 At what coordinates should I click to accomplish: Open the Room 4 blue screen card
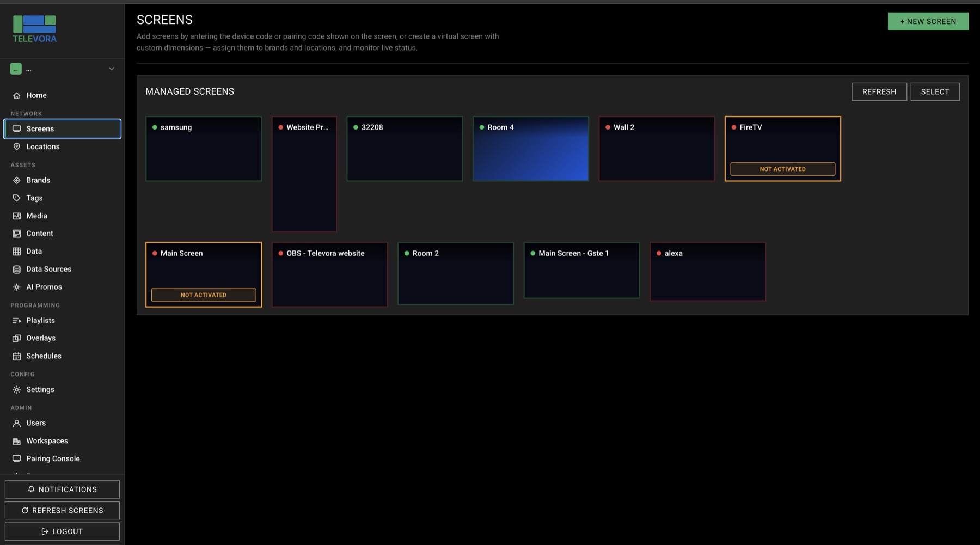coord(531,149)
